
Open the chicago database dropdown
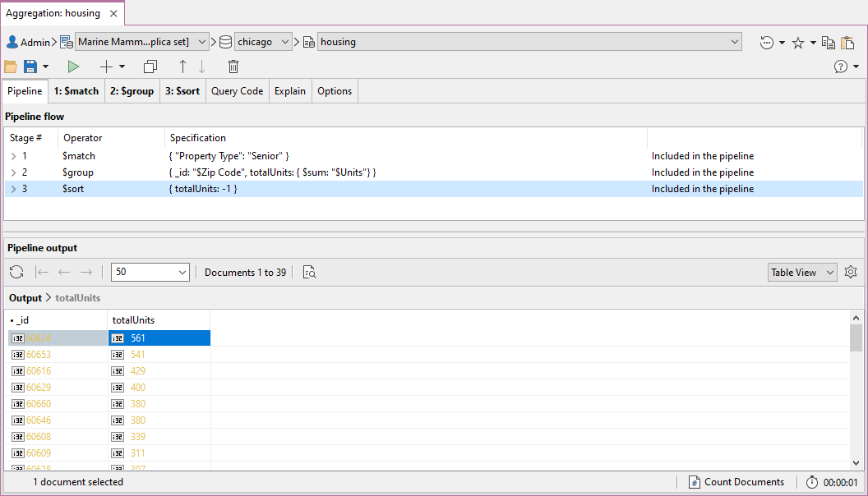263,42
